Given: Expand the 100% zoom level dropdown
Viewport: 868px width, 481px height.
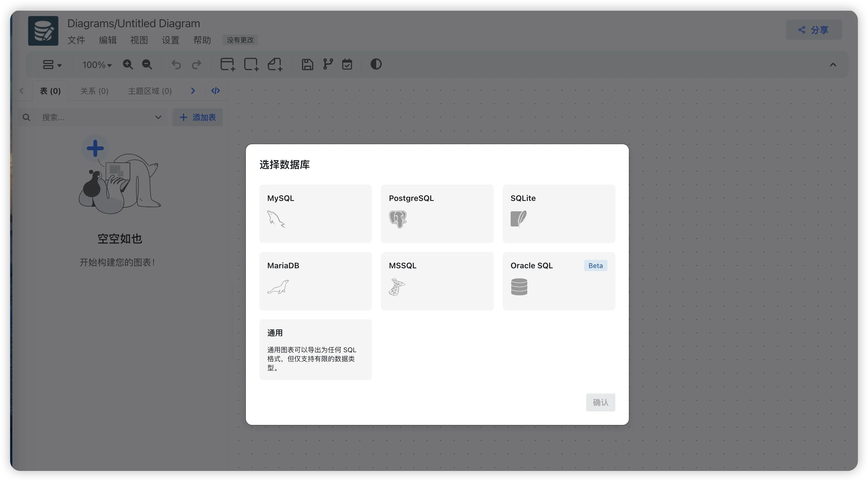Looking at the screenshot, I should pos(97,65).
